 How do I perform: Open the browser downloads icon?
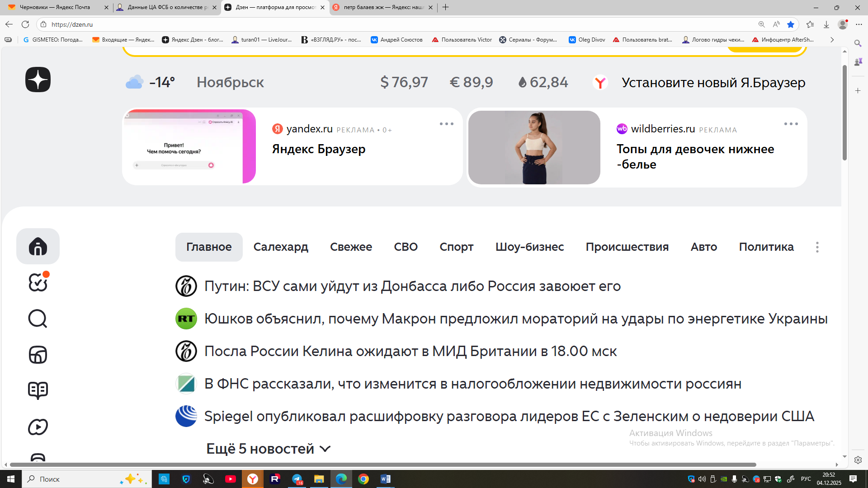click(826, 24)
